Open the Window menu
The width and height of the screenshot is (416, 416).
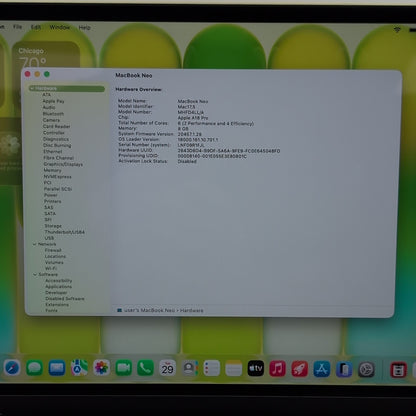[60, 27]
